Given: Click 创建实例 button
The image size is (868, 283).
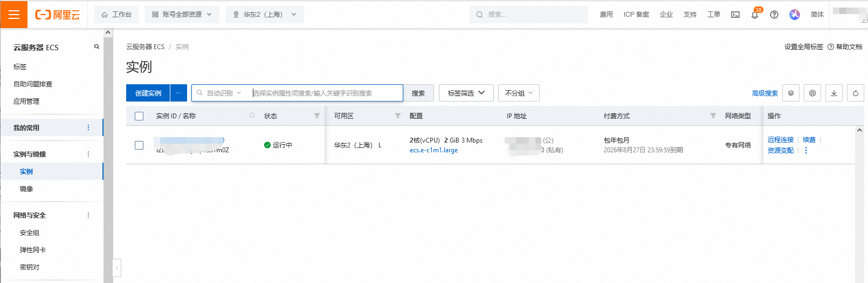Looking at the screenshot, I should (x=148, y=93).
